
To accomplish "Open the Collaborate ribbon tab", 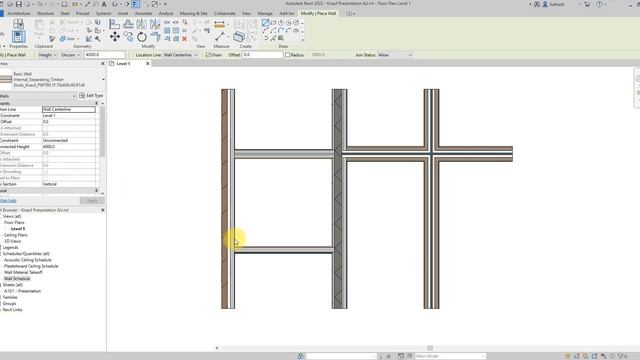I will tap(224, 13).
